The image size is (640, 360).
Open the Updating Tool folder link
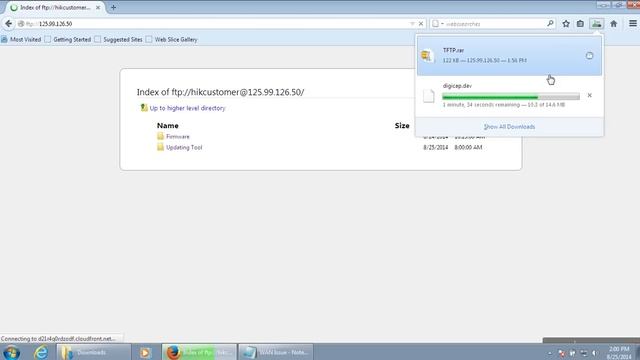point(184,147)
